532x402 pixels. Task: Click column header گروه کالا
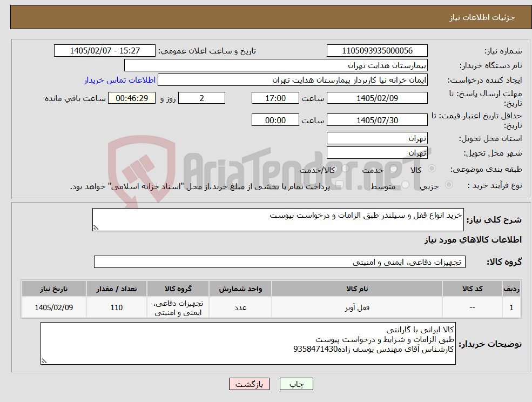[178, 289]
